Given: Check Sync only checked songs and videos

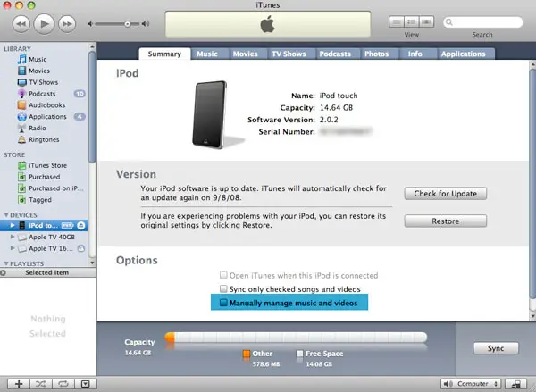Looking at the screenshot, I should tap(224, 290).
